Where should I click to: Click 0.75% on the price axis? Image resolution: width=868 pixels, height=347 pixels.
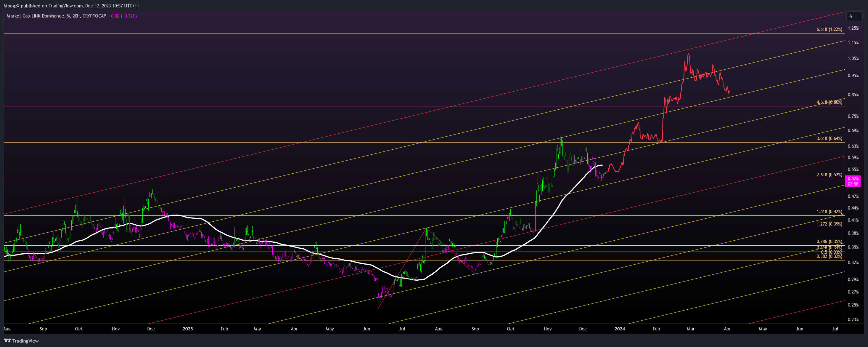pyautogui.click(x=853, y=116)
